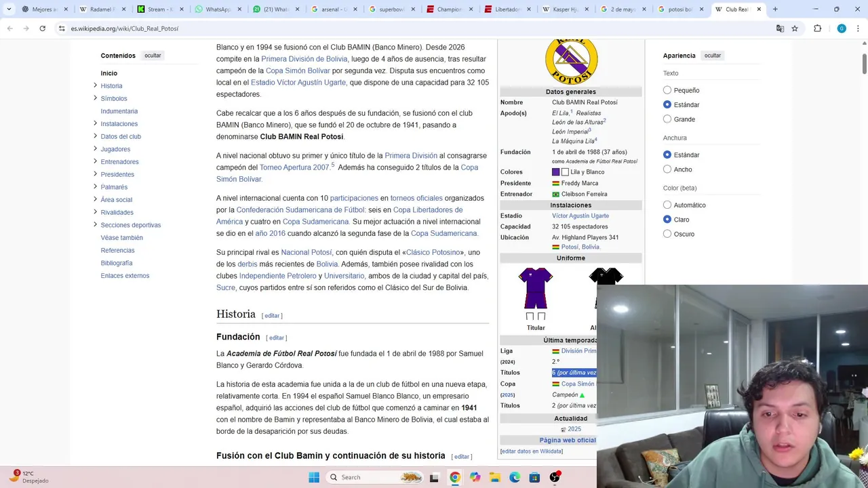868x488 pixels.
Task: Switch to the Radamel tab
Action: coord(102,9)
